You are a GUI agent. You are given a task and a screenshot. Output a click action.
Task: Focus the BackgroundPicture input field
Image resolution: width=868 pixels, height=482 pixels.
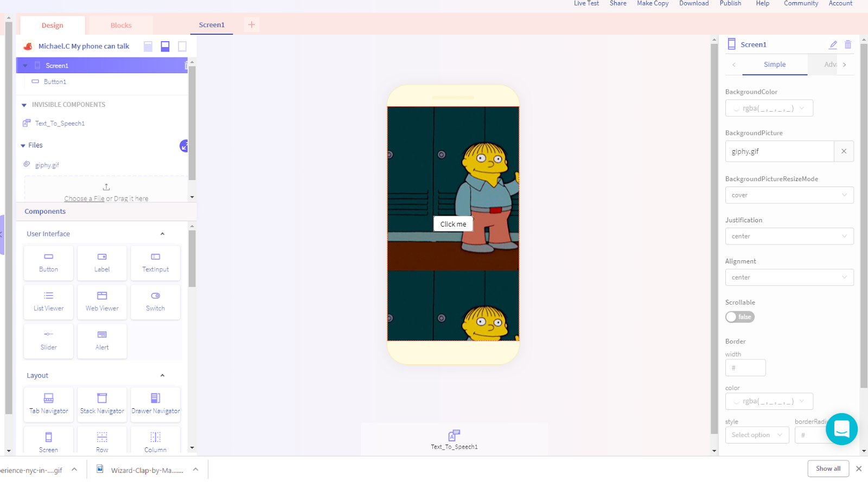[780, 151]
